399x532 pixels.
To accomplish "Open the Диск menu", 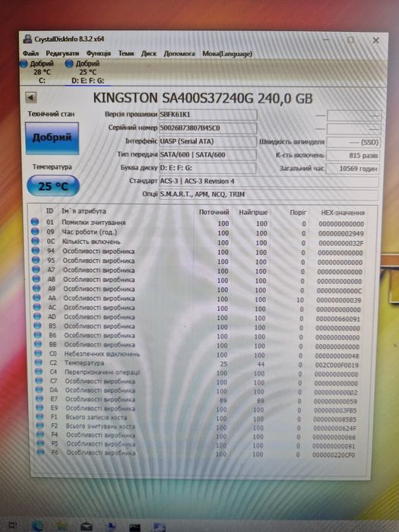I will (149, 54).
